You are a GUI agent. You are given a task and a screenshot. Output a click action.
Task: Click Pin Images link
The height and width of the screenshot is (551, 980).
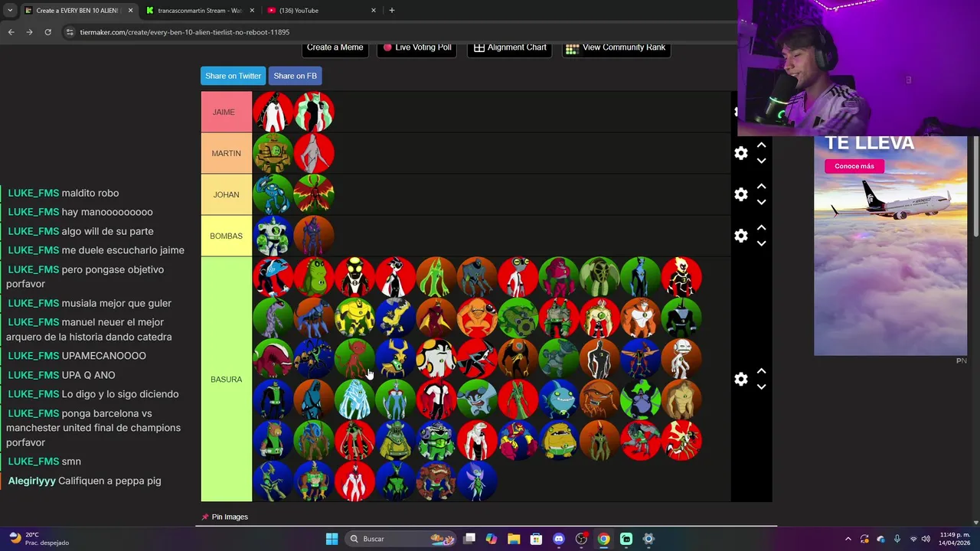pos(224,517)
